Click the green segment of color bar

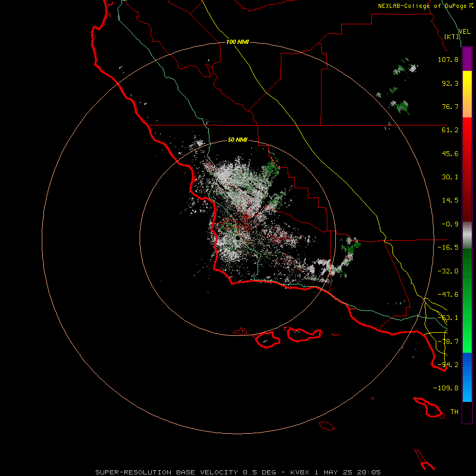click(467, 300)
